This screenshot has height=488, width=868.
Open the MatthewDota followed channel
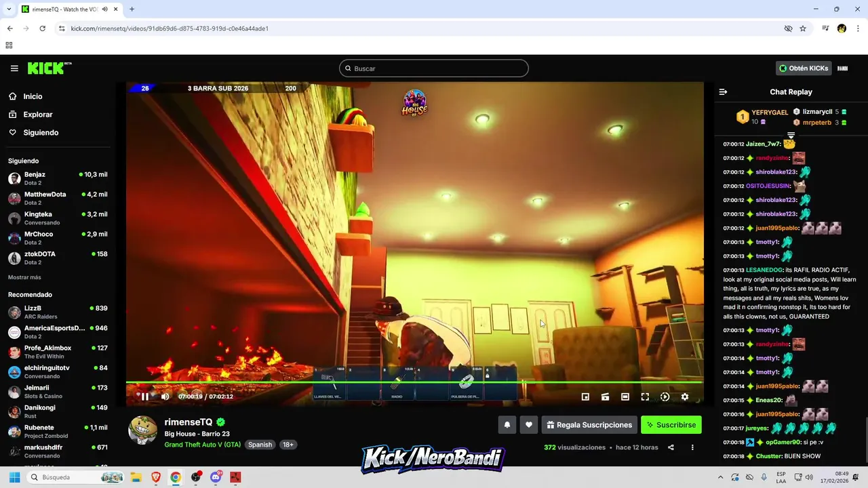58,198
